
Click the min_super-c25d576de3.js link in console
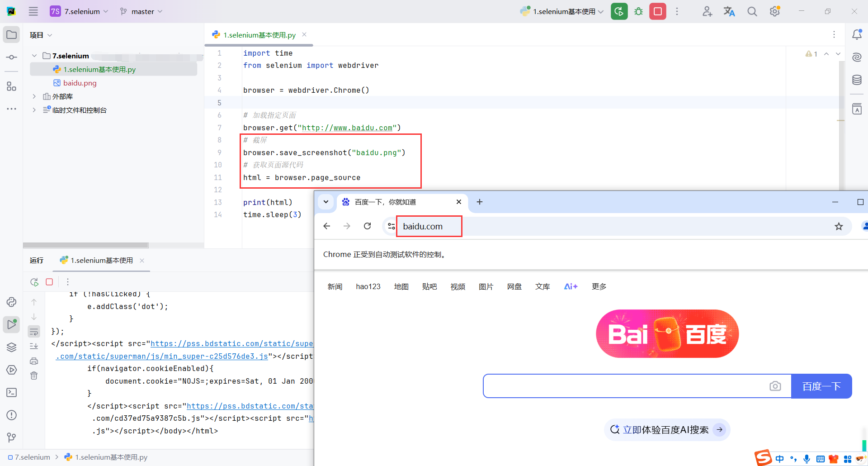coord(162,356)
